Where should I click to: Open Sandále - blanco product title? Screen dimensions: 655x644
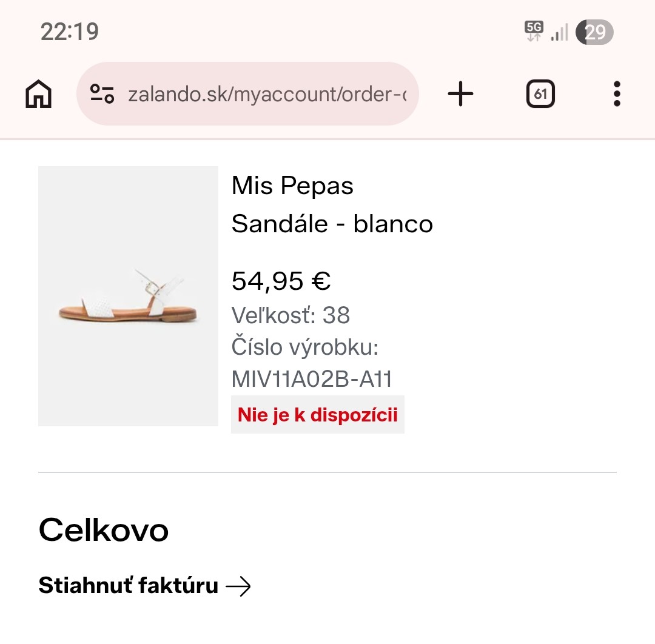point(332,224)
